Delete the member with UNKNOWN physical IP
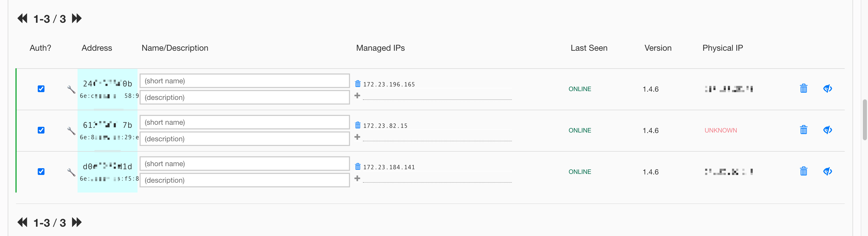Viewport: 868px width, 236px height. (x=803, y=130)
